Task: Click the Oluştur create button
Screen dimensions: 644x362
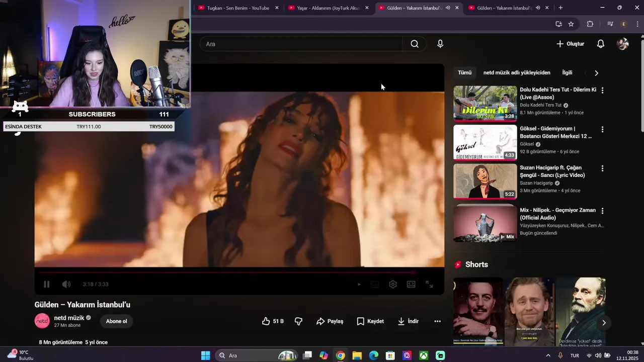Action: tap(570, 44)
